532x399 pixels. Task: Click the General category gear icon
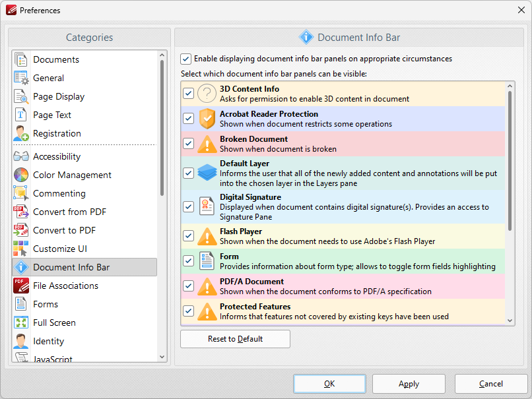21,78
